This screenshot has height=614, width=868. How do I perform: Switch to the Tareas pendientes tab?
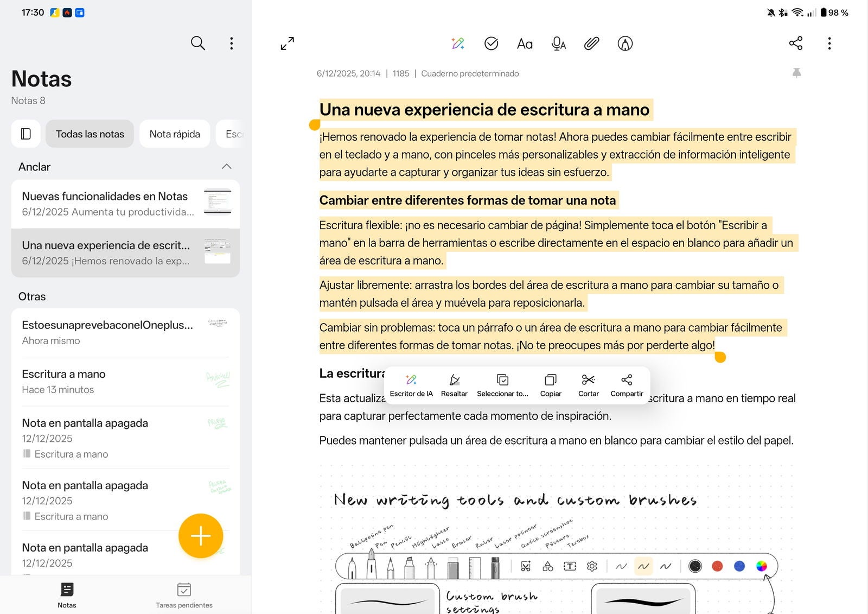[x=184, y=595]
